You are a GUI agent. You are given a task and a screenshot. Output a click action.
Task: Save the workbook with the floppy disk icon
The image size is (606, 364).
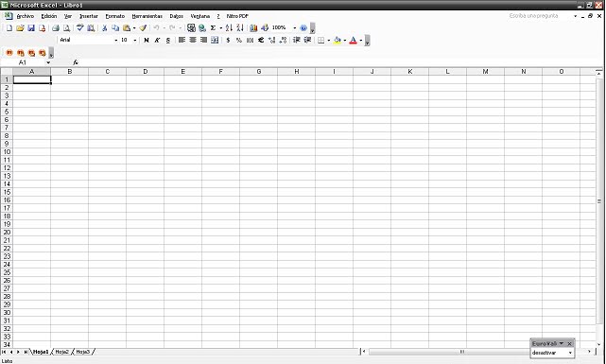pyautogui.click(x=31, y=27)
